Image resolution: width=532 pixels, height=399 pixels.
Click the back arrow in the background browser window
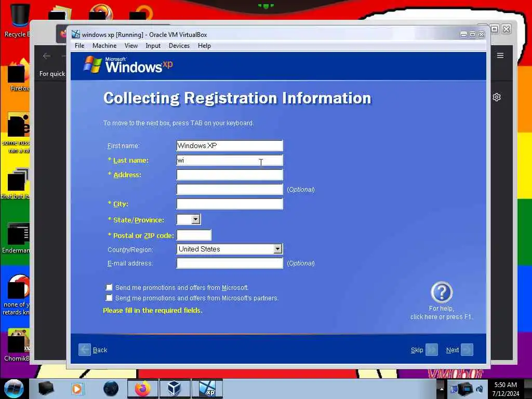click(46, 56)
